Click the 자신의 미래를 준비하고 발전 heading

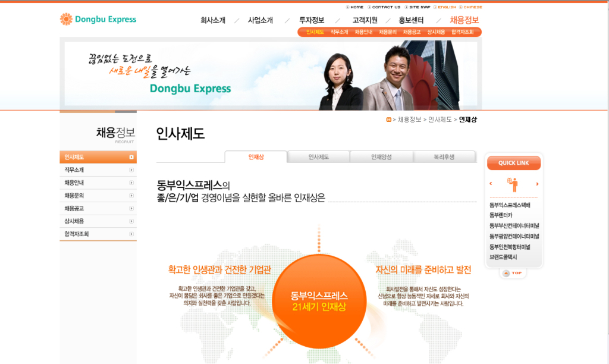pyautogui.click(x=423, y=269)
